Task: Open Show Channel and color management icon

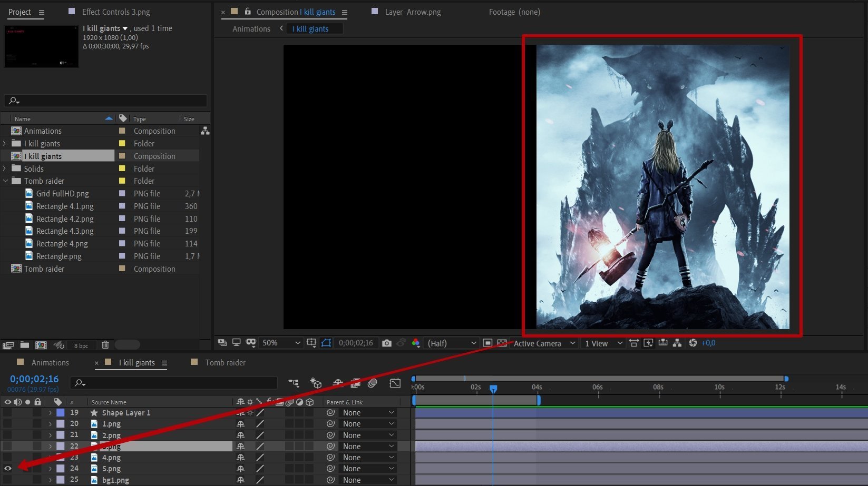Action: pyautogui.click(x=416, y=343)
